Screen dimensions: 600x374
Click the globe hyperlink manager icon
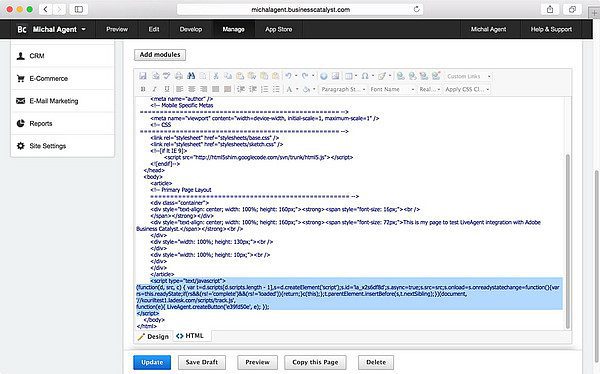(324, 76)
